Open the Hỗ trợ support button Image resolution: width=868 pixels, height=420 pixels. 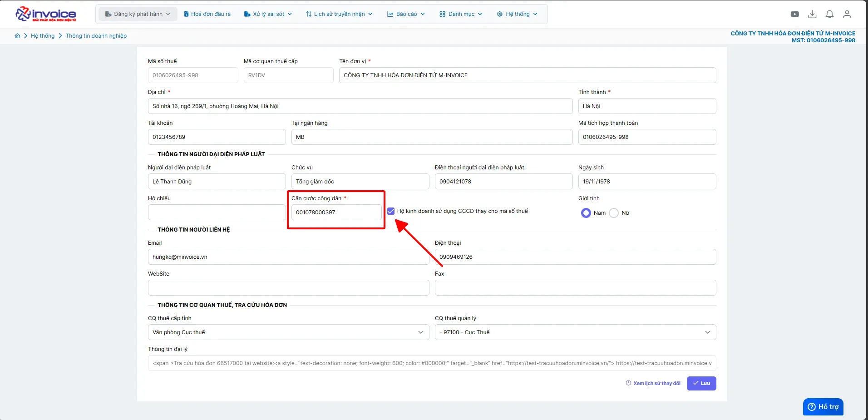pyautogui.click(x=823, y=407)
